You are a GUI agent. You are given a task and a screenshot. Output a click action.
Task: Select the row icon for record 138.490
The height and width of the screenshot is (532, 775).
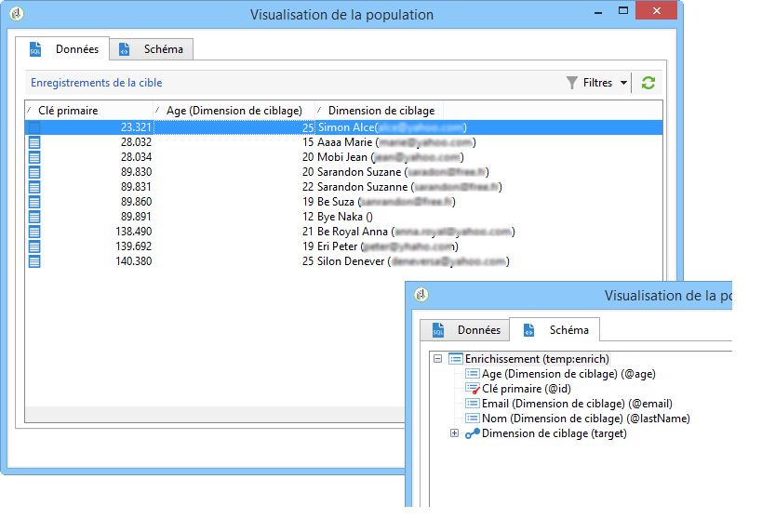pyautogui.click(x=34, y=232)
